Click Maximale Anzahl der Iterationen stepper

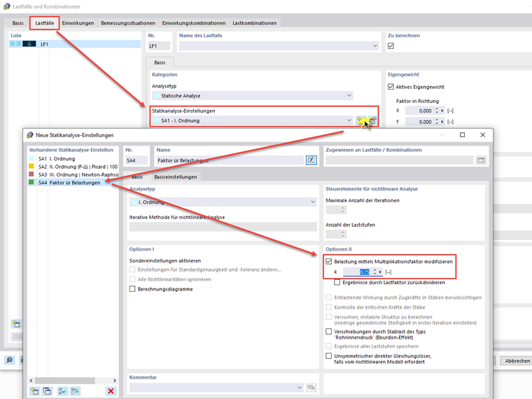[x=343, y=210]
